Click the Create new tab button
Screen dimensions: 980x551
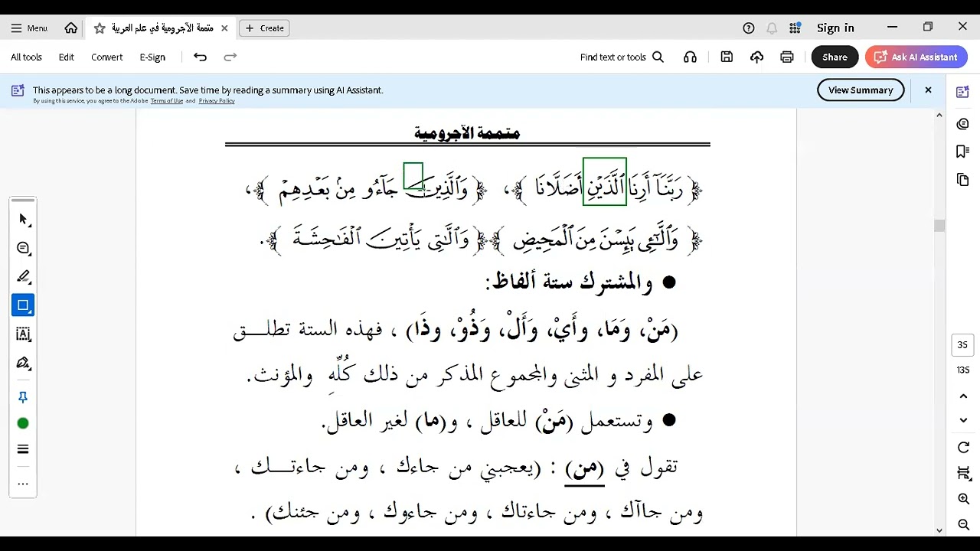264,28
